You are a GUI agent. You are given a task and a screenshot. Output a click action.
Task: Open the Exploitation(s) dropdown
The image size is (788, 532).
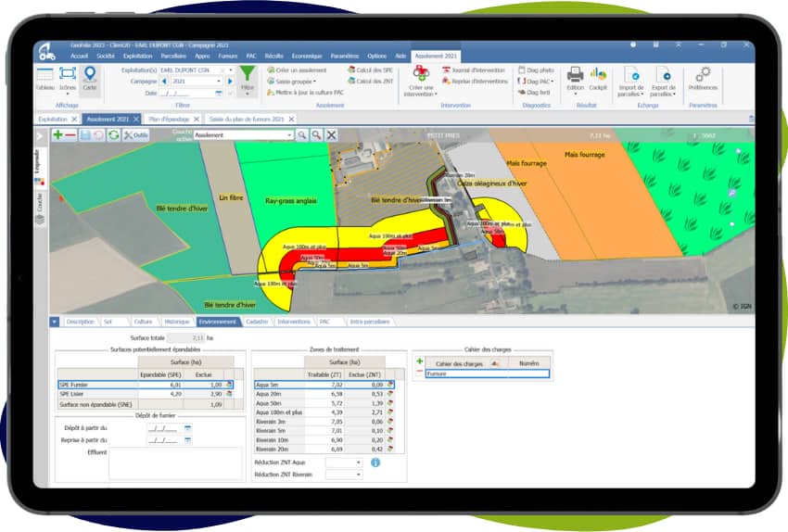[x=231, y=70]
